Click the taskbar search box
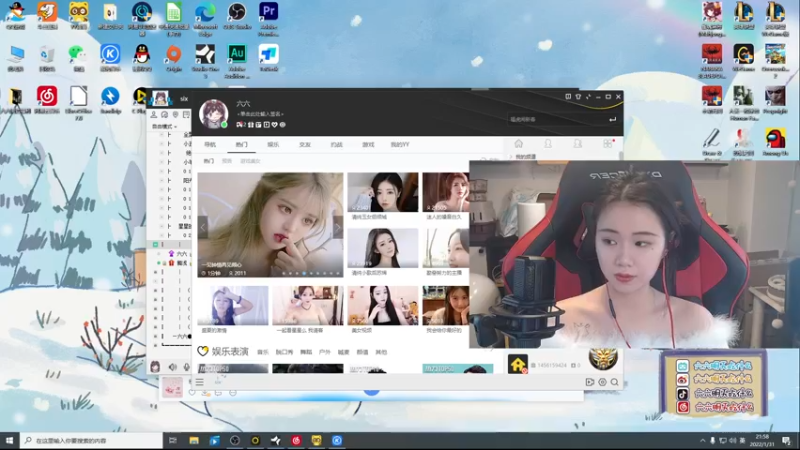The height and width of the screenshot is (450, 800). [x=91, y=440]
